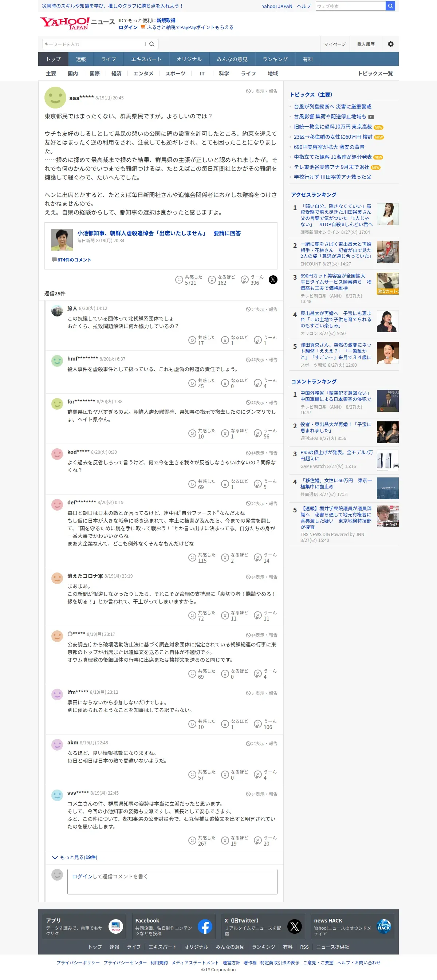This screenshot has height=980, width=437.
Task: Click 非表示・報告 on vvv***** reply
Action: coord(261,794)
